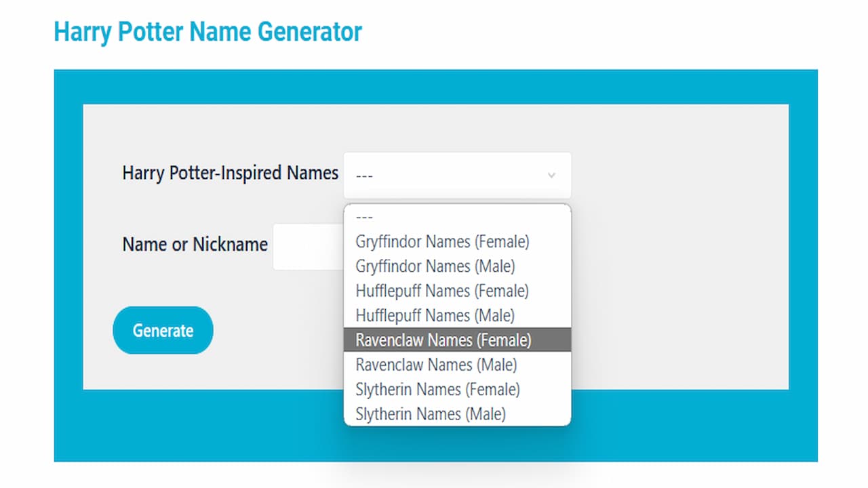The height and width of the screenshot is (488, 868).
Task: Click the white page margin beside the heading
Action: [610, 32]
